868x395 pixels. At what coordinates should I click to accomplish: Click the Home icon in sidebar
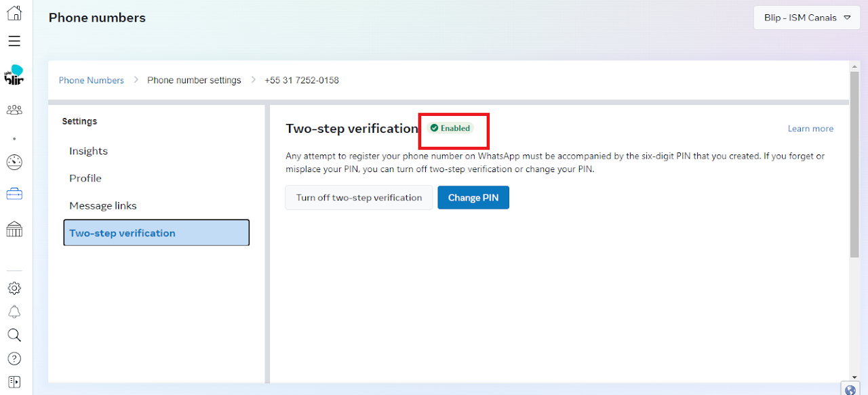14,13
